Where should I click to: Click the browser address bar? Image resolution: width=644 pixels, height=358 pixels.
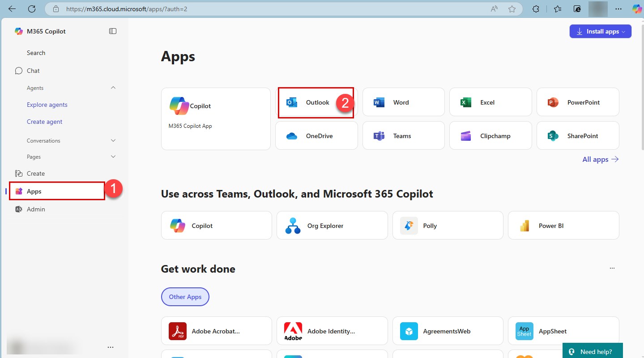(269, 9)
